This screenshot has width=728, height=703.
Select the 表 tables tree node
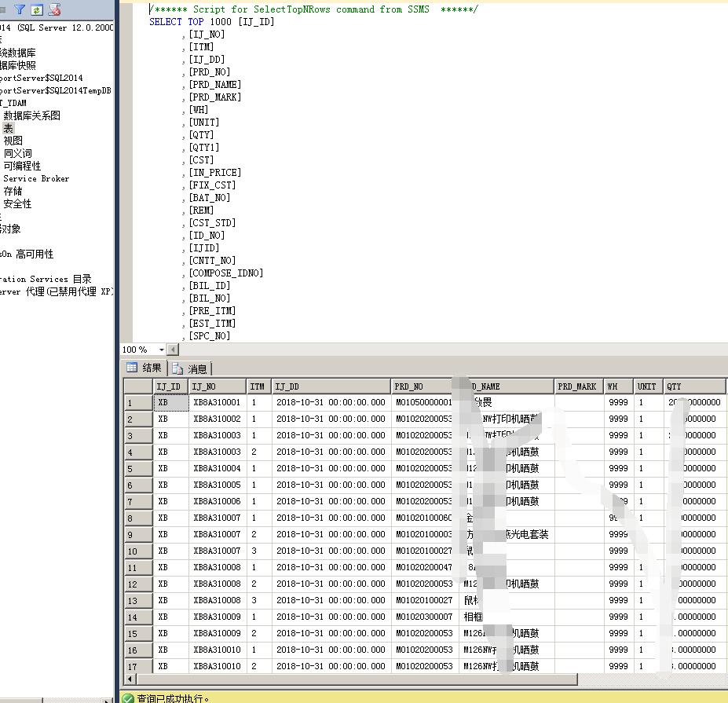(x=9, y=128)
